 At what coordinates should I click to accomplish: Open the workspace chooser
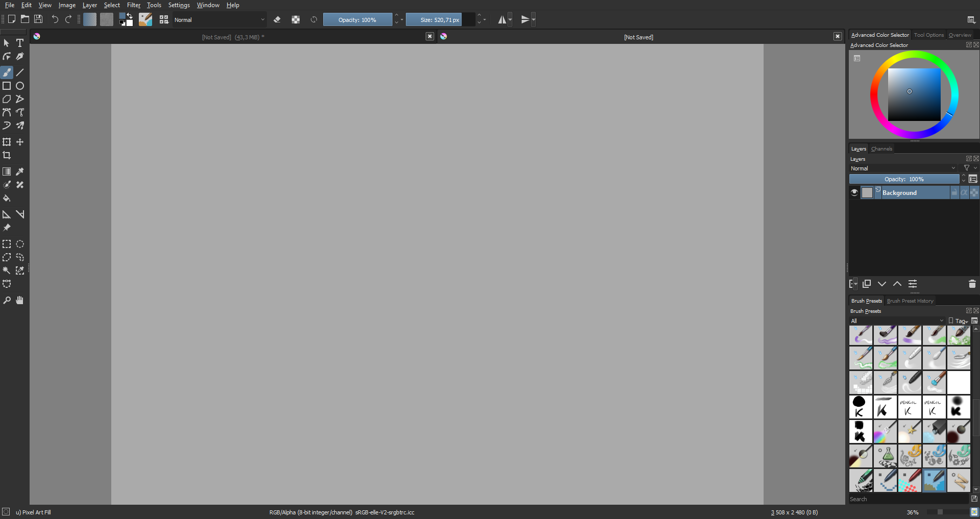[971, 20]
